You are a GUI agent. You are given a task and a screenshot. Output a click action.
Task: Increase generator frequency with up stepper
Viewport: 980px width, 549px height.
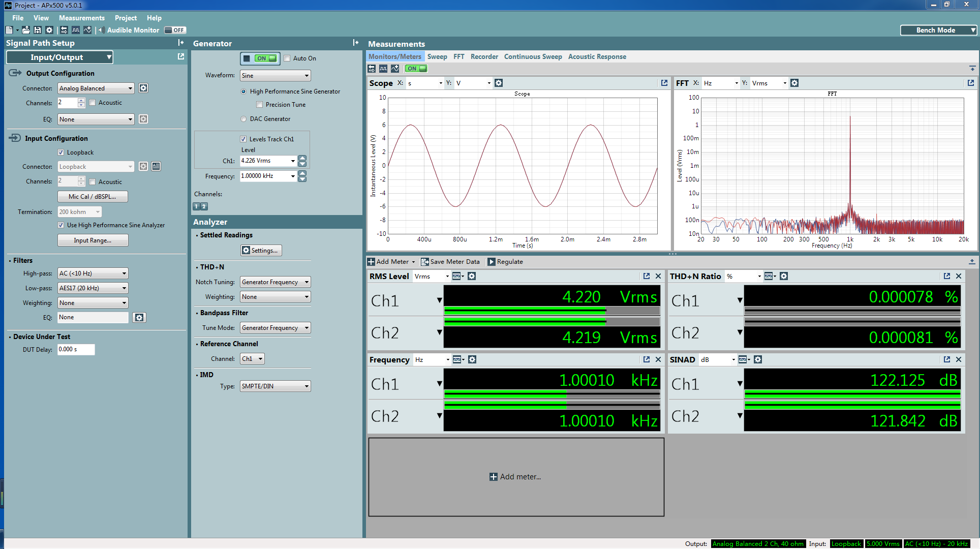coord(302,173)
